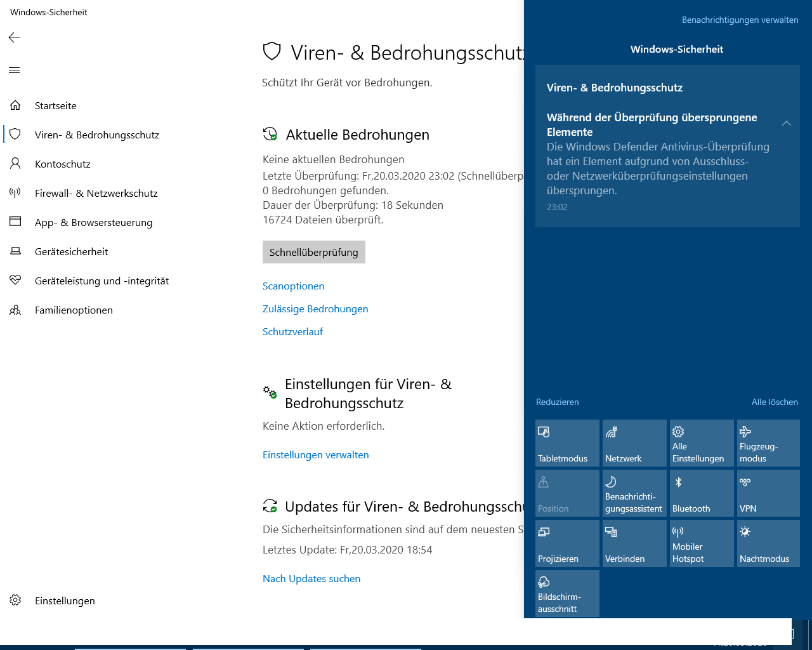The width and height of the screenshot is (812, 650).
Task: Click the App- & Browsersteuerung window icon
Action: 15,222
